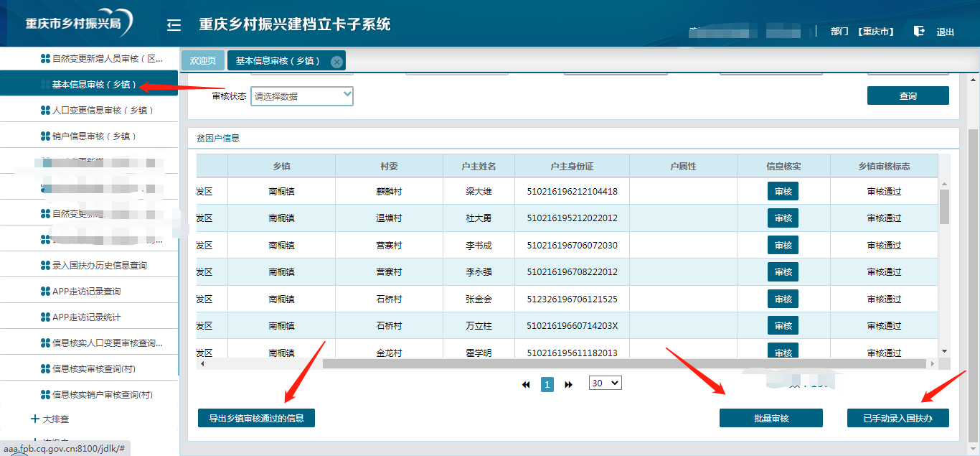
Task: Switch to the 欢迎页 tab
Action: [x=203, y=61]
